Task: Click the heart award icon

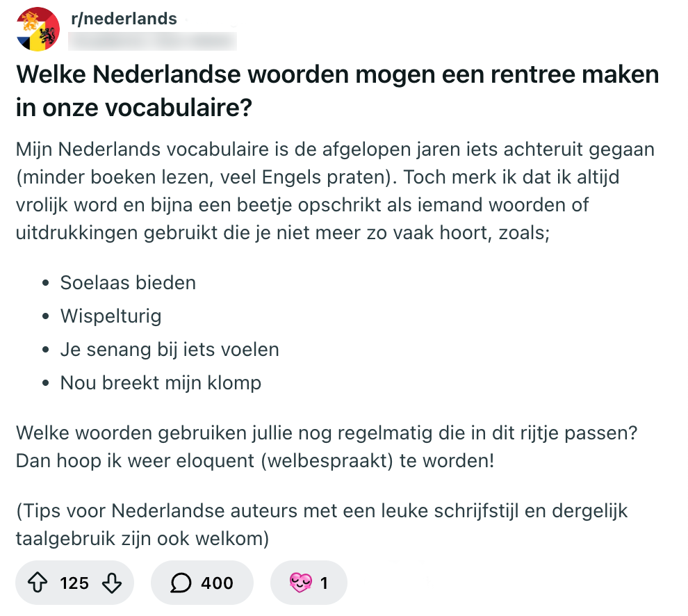Action: point(302,583)
